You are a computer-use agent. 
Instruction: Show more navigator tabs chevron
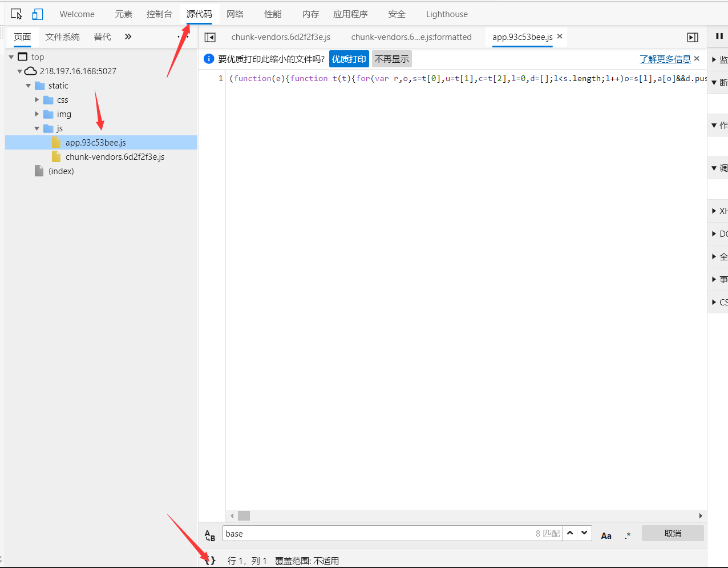coord(128,37)
